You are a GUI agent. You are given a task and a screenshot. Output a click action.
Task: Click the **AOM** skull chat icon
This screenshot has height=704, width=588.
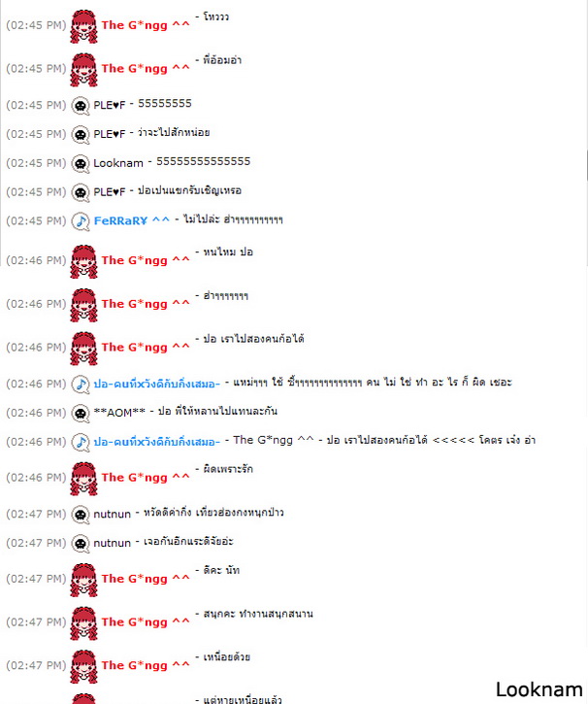[81, 413]
